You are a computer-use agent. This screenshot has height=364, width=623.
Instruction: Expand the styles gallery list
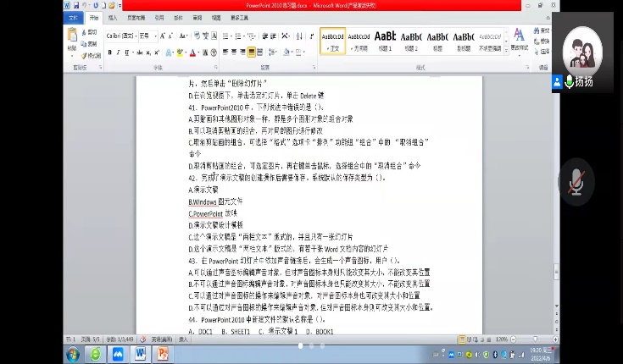(x=504, y=51)
